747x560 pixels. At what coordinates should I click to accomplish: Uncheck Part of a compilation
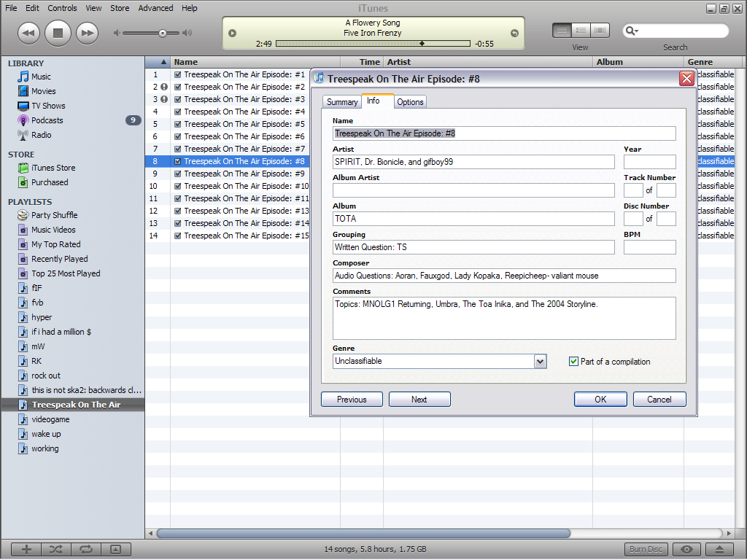coord(574,362)
